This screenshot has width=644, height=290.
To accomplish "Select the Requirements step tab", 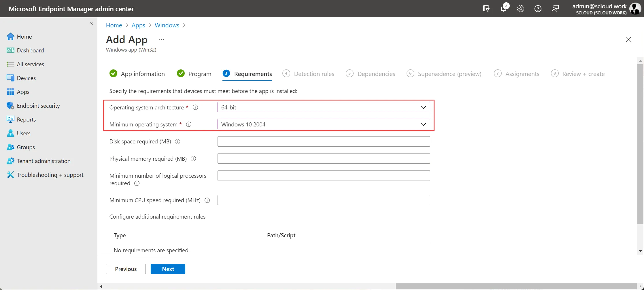I will click(x=247, y=74).
